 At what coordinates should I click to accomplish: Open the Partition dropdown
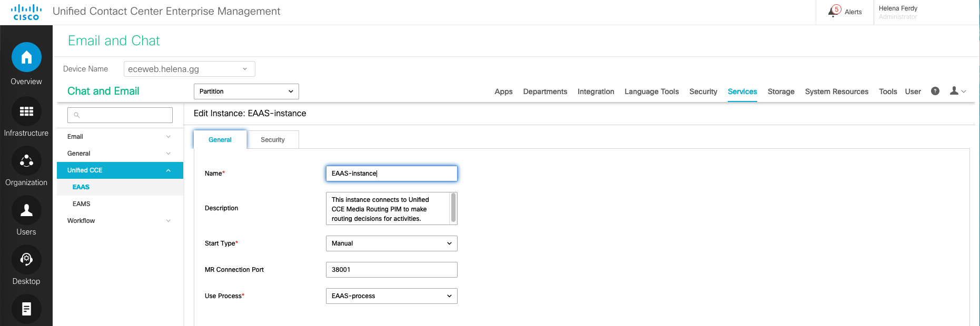[246, 91]
